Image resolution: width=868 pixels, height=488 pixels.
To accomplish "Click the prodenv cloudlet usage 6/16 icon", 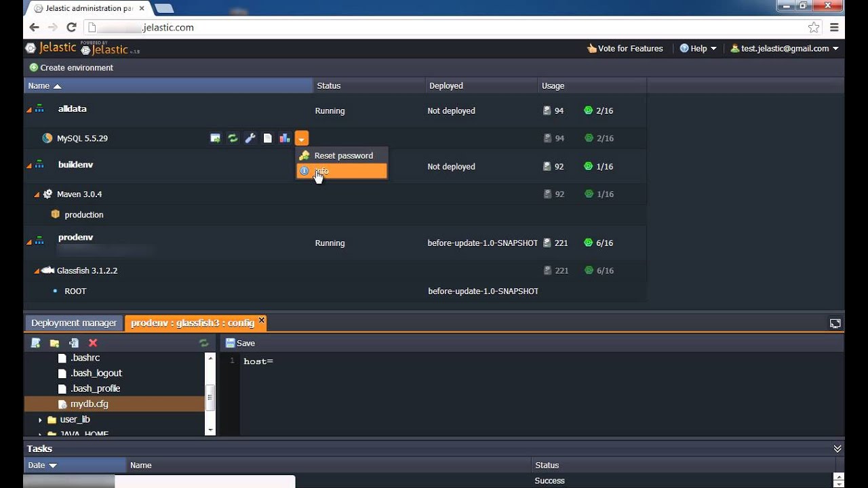I will pos(588,243).
